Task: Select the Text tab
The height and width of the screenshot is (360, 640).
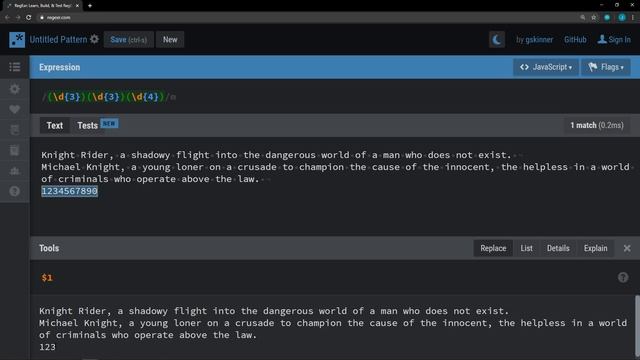Action: point(55,125)
